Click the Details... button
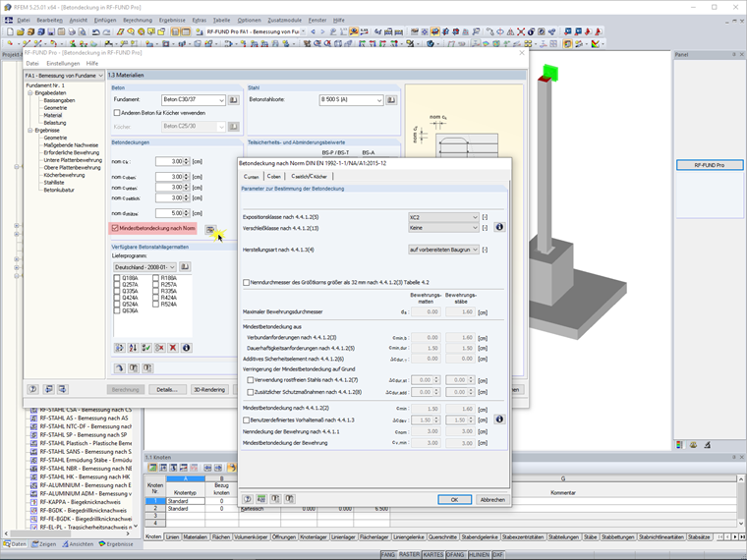Viewport: 747px width, 560px height. [x=167, y=389]
